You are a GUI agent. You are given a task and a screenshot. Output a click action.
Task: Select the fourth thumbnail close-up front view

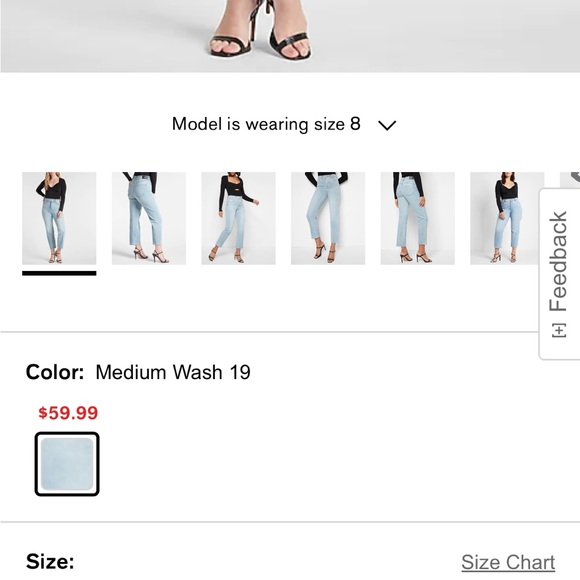[328, 218]
